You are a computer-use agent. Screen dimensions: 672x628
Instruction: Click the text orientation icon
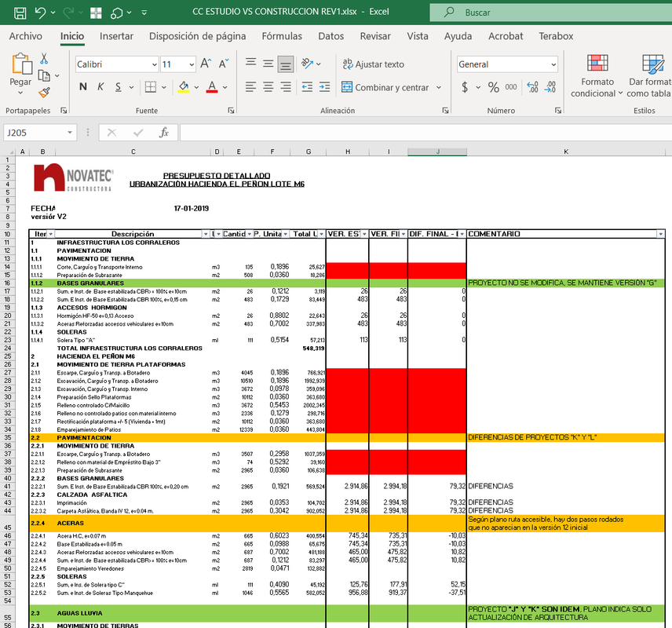[x=307, y=64]
